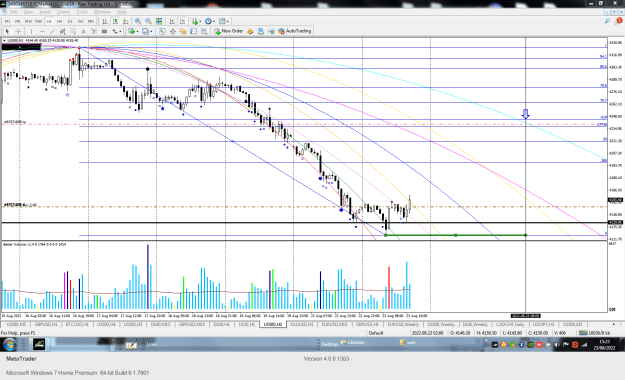Open the search magnifier at top right
The width and height of the screenshot is (625, 380).
point(607,21)
